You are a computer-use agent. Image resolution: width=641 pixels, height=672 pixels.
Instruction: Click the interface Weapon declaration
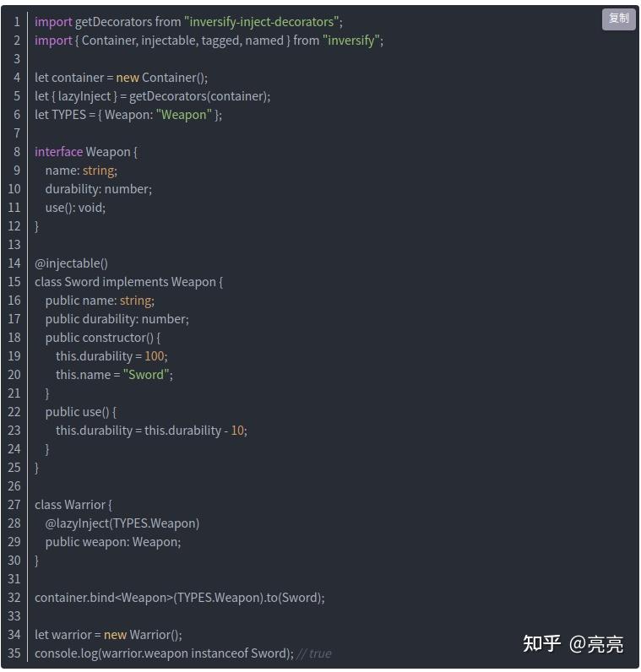84,152
